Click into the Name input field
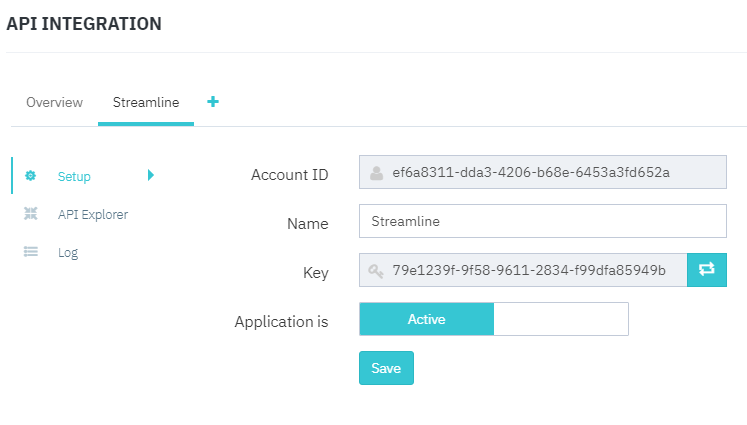The width and height of the screenshot is (747, 425). coord(542,221)
